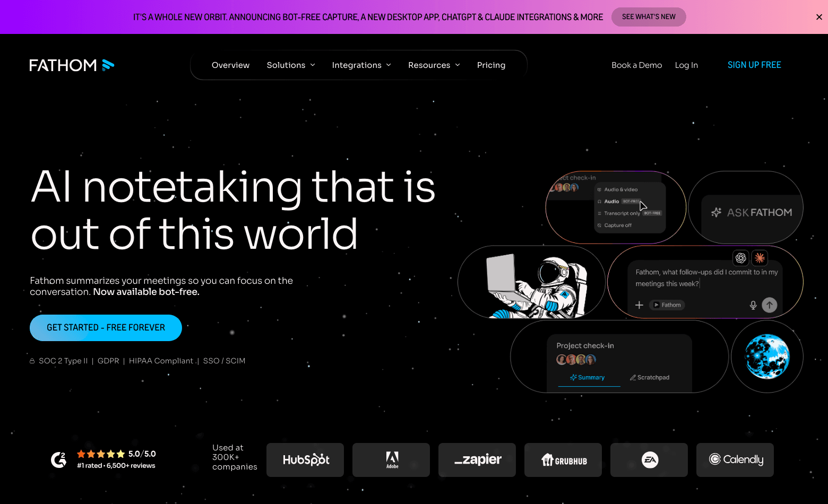The image size is (828, 504).
Task: Click the 'Used at 300K+ companies' text
Action: click(235, 457)
